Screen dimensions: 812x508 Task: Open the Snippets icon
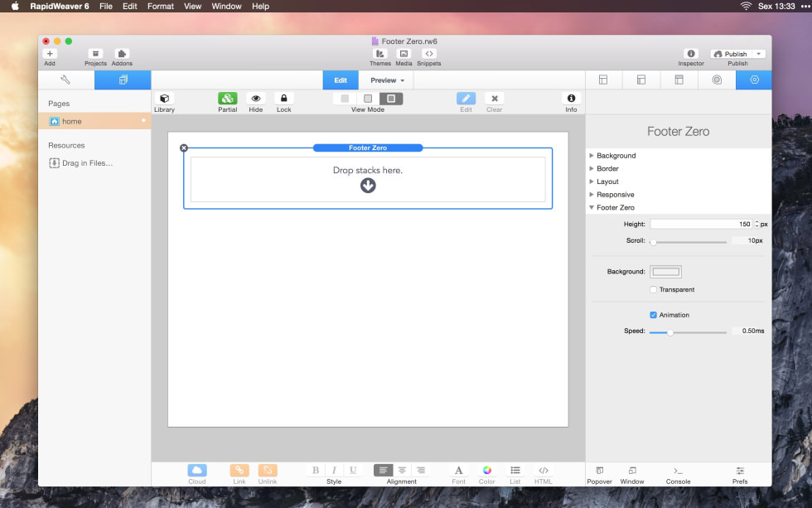[429, 54]
